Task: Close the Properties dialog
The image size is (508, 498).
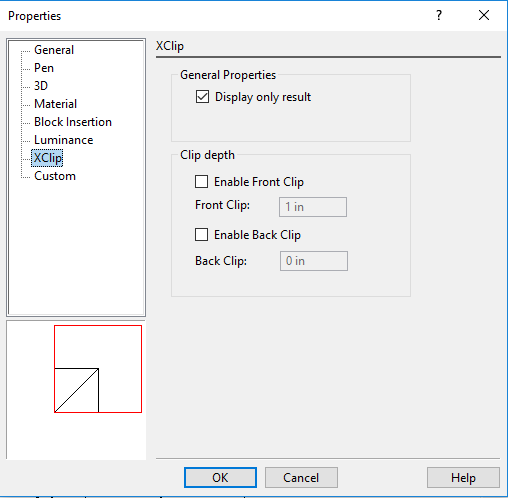Action: (484, 15)
